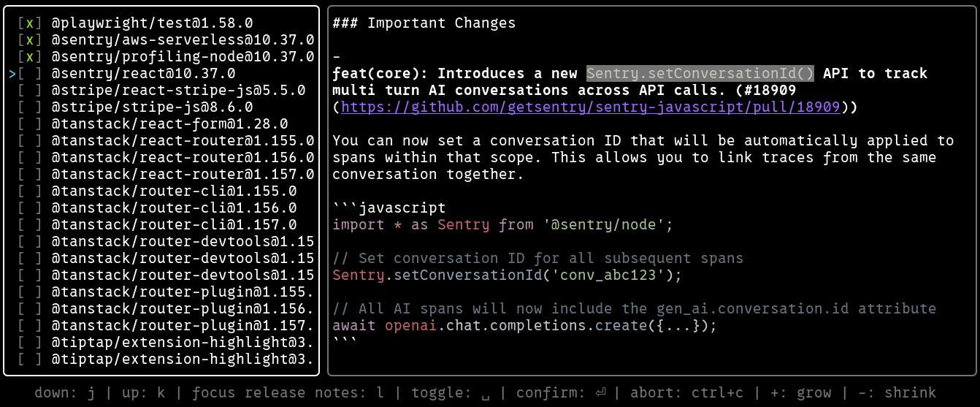The image size is (980, 407).
Task: Select the last @tiptap/extension-highlight entry
Action: (183, 360)
